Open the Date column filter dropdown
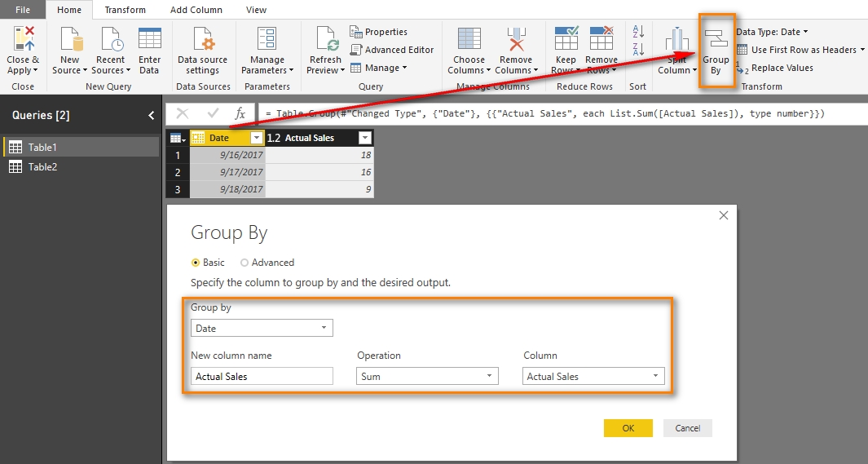The image size is (868, 464). [256, 138]
